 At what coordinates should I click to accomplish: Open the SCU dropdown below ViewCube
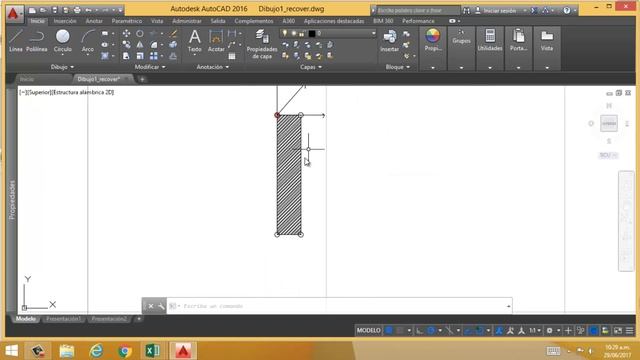[608, 156]
